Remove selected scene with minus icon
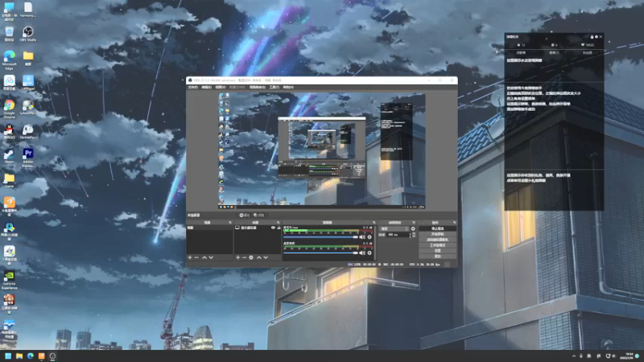 pyautogui.click(x=196, y=257)
